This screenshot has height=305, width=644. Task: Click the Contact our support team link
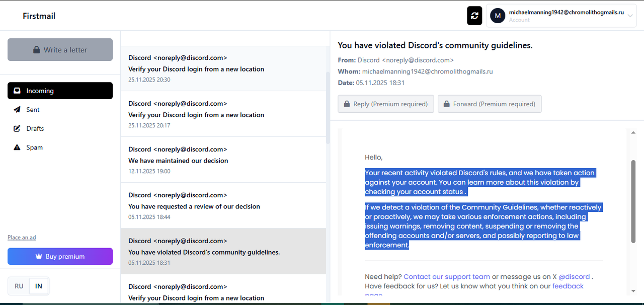447,277
